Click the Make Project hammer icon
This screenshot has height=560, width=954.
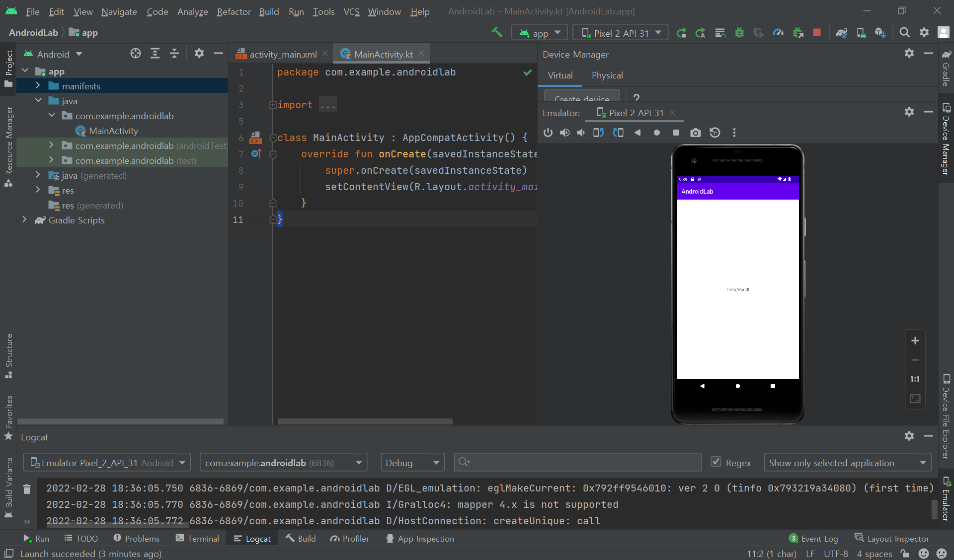click(496, 33)
